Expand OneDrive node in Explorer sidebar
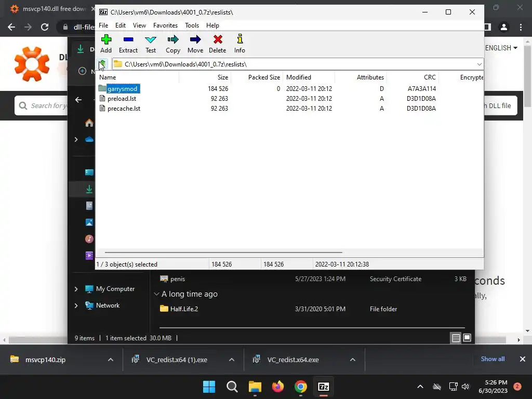The image size is (532, 399). coord(76,139)
